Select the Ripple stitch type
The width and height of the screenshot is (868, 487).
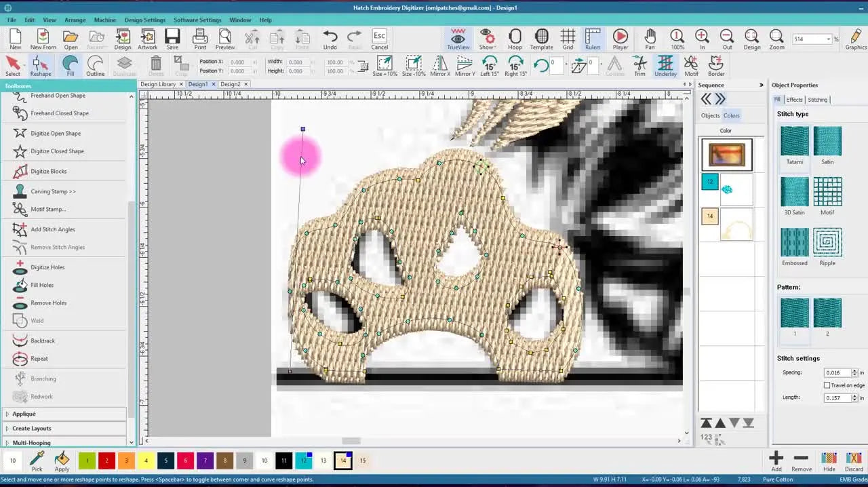(x=827, y=247)
